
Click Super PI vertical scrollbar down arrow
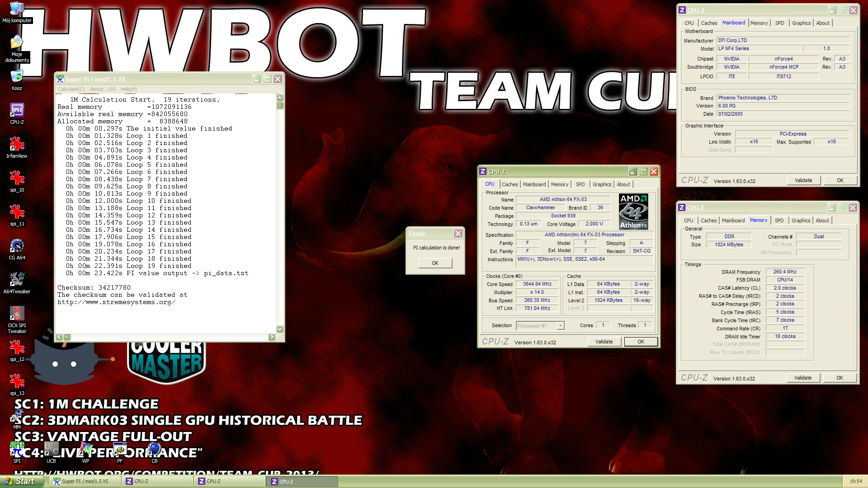tap(280, 329)
